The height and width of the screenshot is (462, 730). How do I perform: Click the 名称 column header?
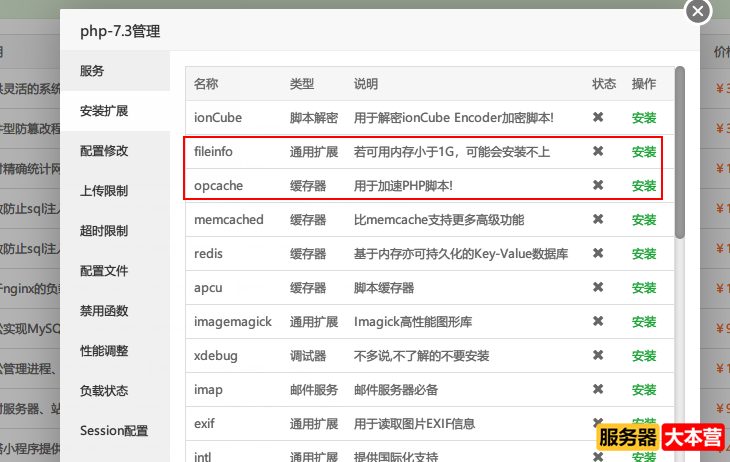206,84
